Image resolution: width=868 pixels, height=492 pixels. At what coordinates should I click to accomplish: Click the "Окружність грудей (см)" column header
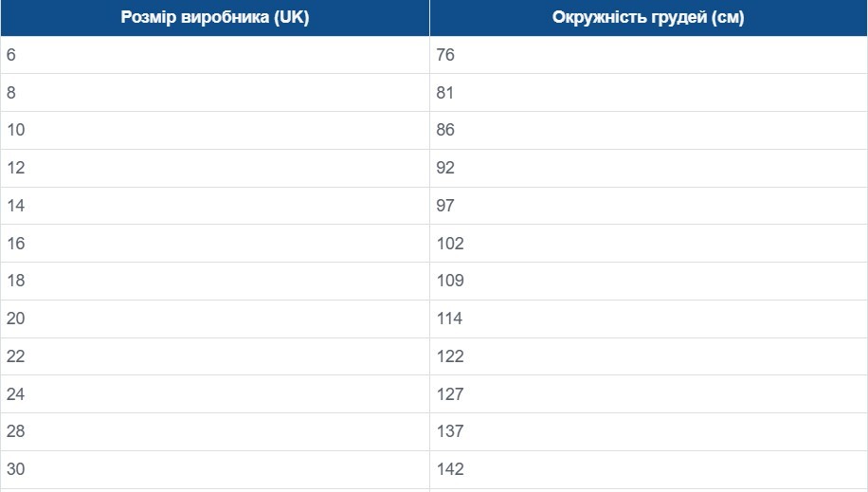click(648, 18)
